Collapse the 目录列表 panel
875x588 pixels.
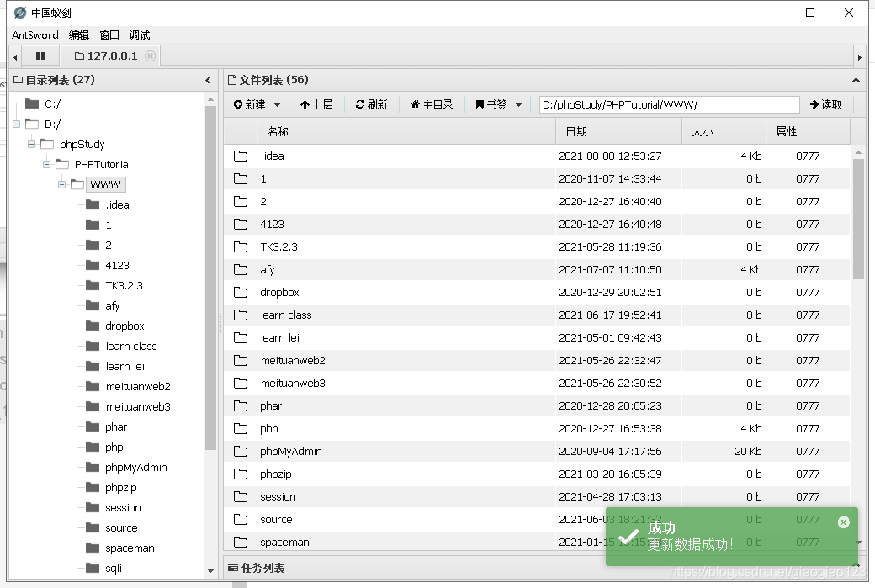click(208, 80)
